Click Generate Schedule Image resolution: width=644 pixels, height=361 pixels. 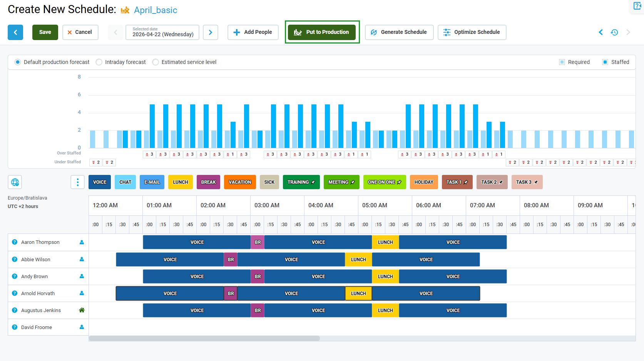(x=399, y=32)
